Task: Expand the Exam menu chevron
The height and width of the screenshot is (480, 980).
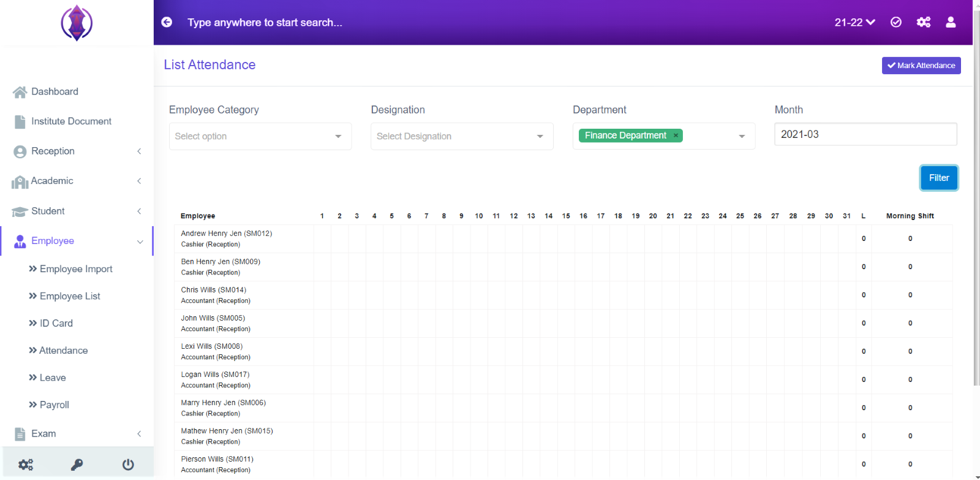Action: 139,434
